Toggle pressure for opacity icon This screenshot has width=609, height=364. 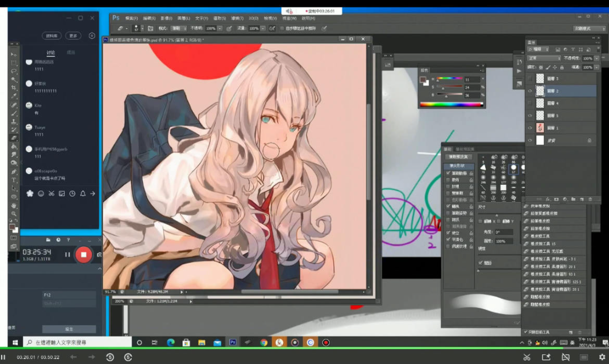(229, 28)
